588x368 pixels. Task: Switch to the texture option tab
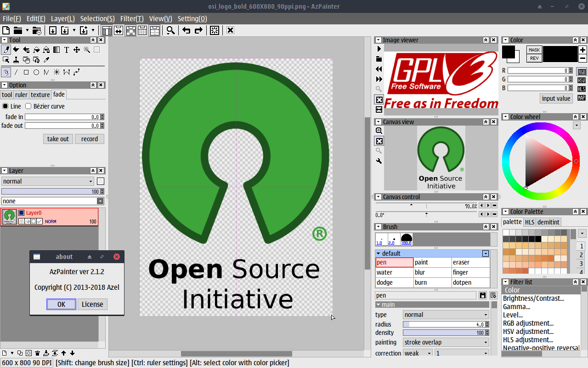click(40, 95)
